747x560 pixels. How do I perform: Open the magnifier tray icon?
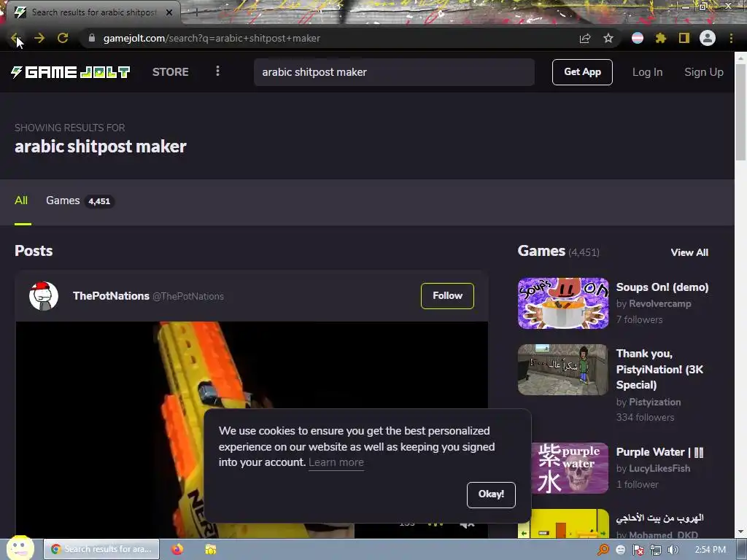pos(603,550)
